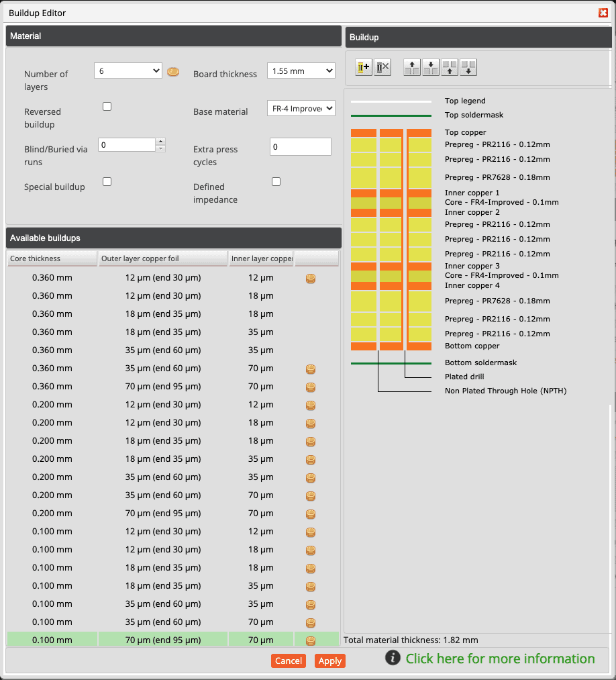Viewport: 616px width, 680px height.
Task: Enable the Special buildup checkbox
Action: pos(107,181)
